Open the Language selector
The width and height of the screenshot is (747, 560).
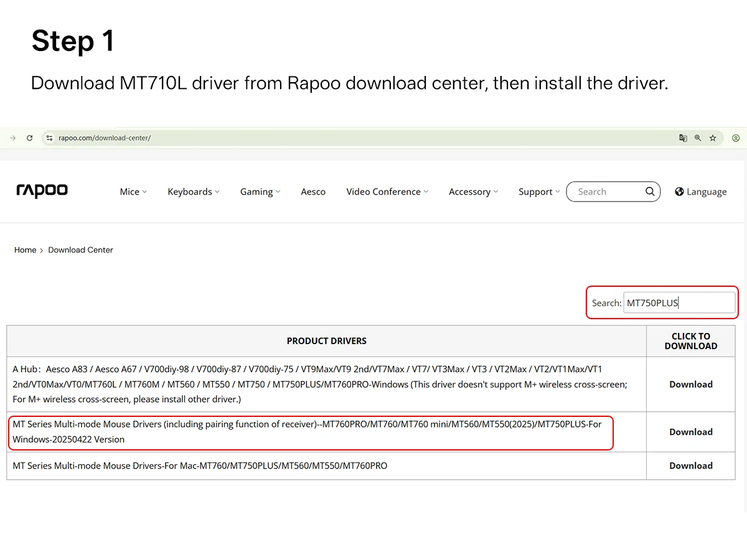[x=701, y=192]
